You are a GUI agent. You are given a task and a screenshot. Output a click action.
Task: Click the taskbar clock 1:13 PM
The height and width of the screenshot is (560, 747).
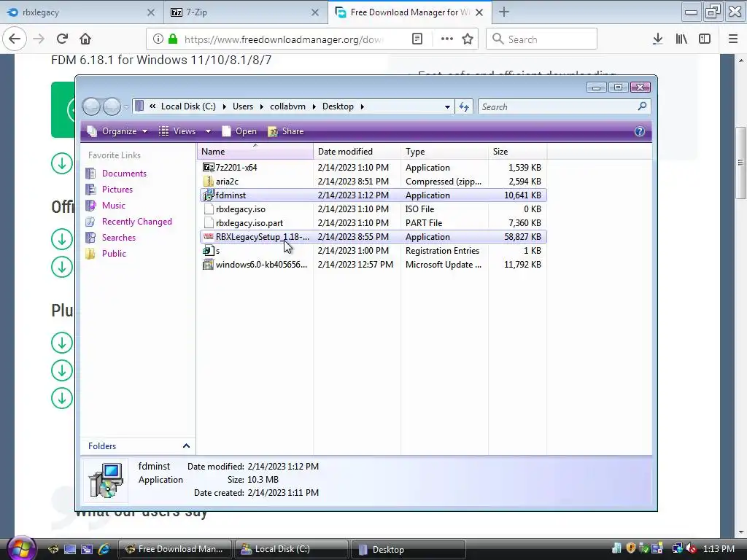(x=719, y=549)
